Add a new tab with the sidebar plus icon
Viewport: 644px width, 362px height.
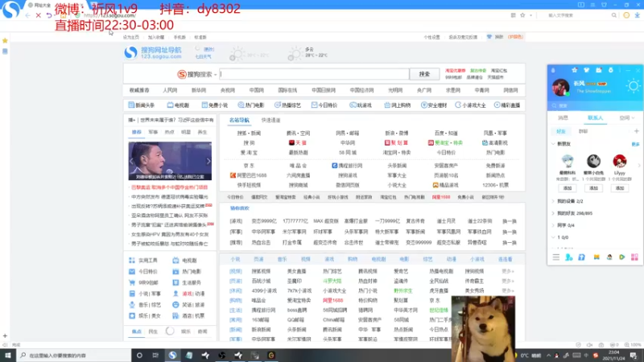coord(5,335)
